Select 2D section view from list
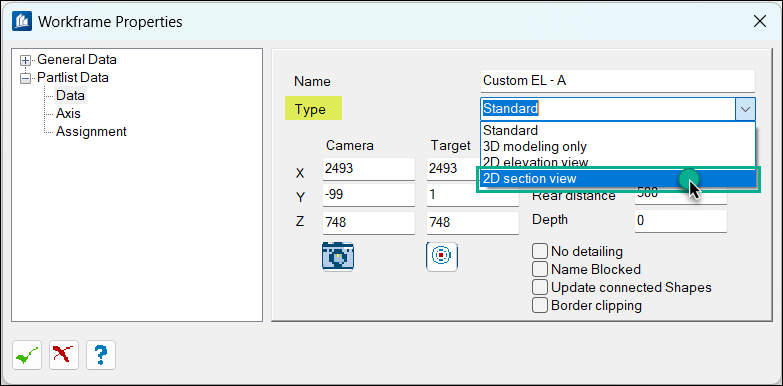The width and height of the screenshot is (783, 386). (618, 179)
